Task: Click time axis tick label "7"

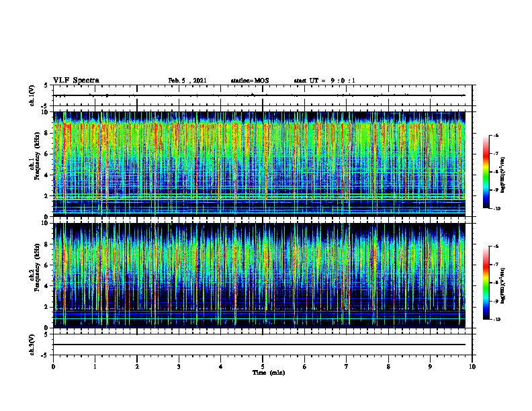Action: pos(347,367)
